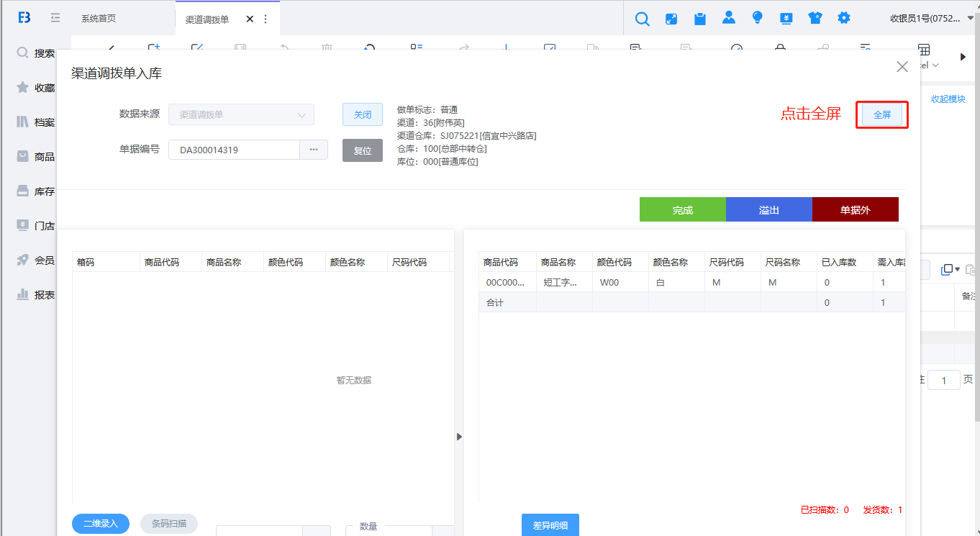980x536 pixels.
Task: Click the blue magnifier search icon in top bar
Action: 643,19
